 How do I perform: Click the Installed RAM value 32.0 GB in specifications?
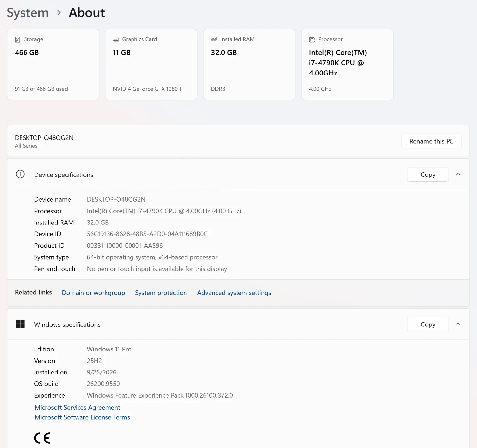pyautogui.click(x=98, y=223)
